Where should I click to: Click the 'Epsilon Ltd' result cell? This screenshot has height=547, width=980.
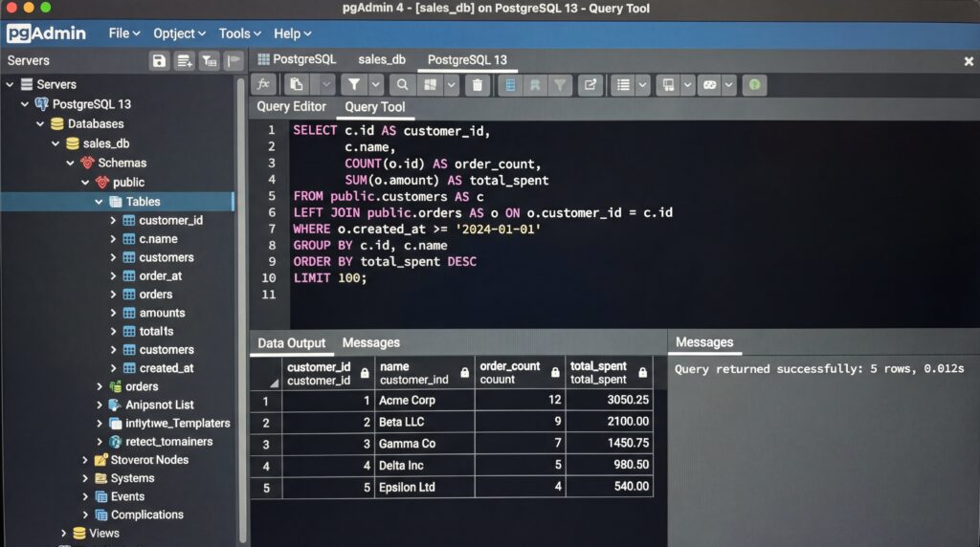click(x=424, y=487)
